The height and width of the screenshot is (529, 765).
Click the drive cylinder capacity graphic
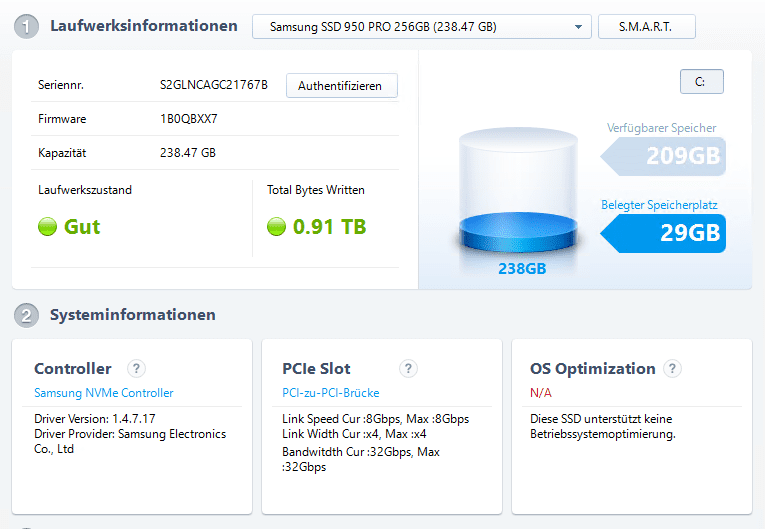pos(518,190)
